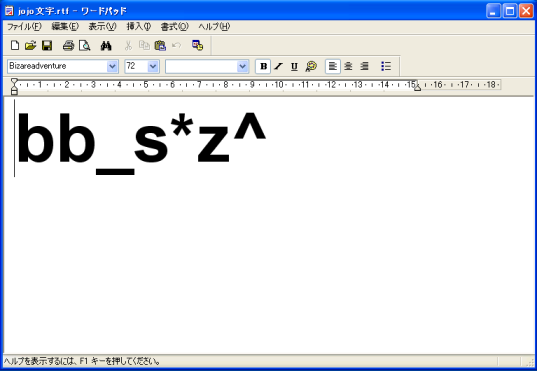Find text with the binoculars icon
537x371 pixels.
[x=106, y=45]
